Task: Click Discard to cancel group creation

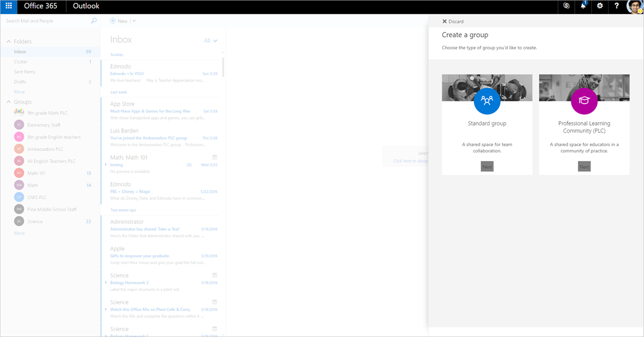Action: (x=453, y=21)
